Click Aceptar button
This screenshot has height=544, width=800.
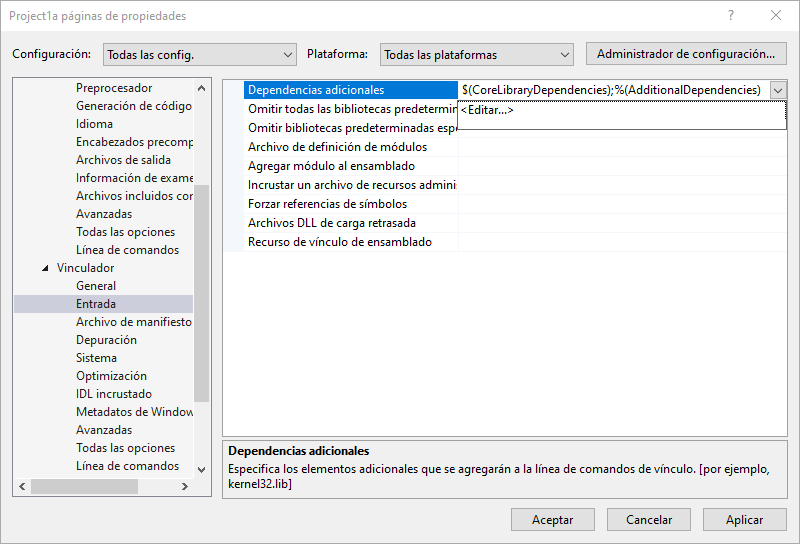point(553,520)
